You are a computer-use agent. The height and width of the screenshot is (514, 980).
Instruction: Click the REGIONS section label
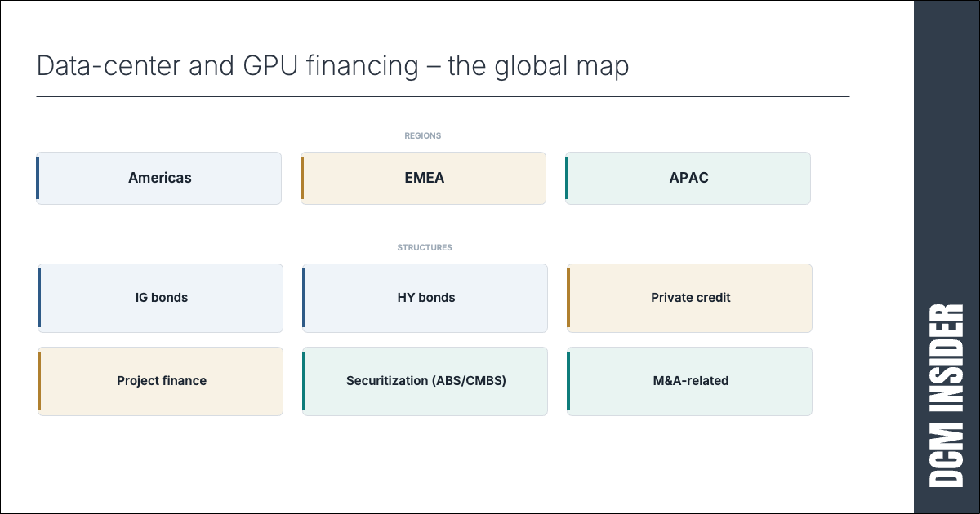(x=423, y=136)
